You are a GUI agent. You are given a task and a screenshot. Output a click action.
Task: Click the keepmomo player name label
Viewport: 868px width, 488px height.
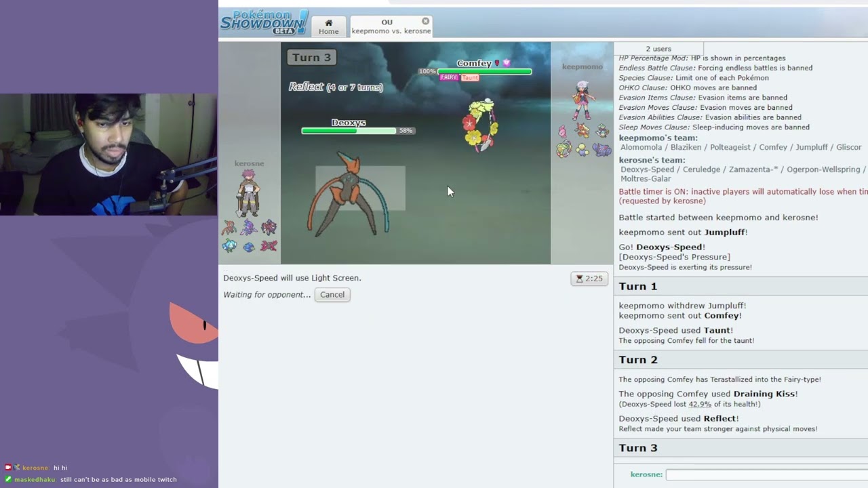click(582, 66)
